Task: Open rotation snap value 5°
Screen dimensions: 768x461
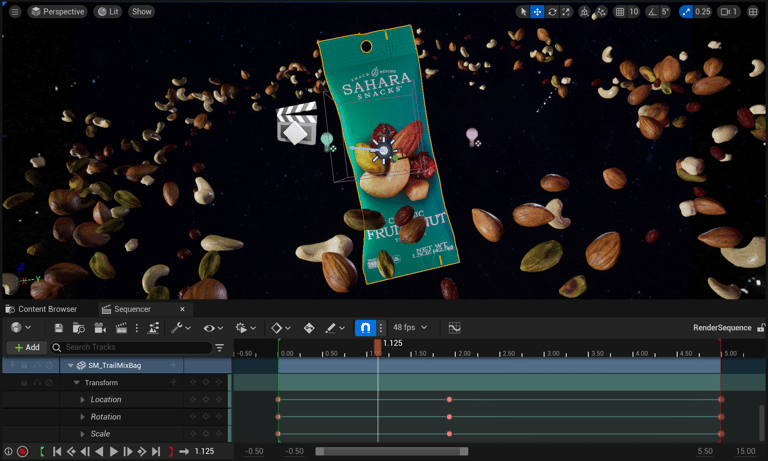Action: pos(665,12)
